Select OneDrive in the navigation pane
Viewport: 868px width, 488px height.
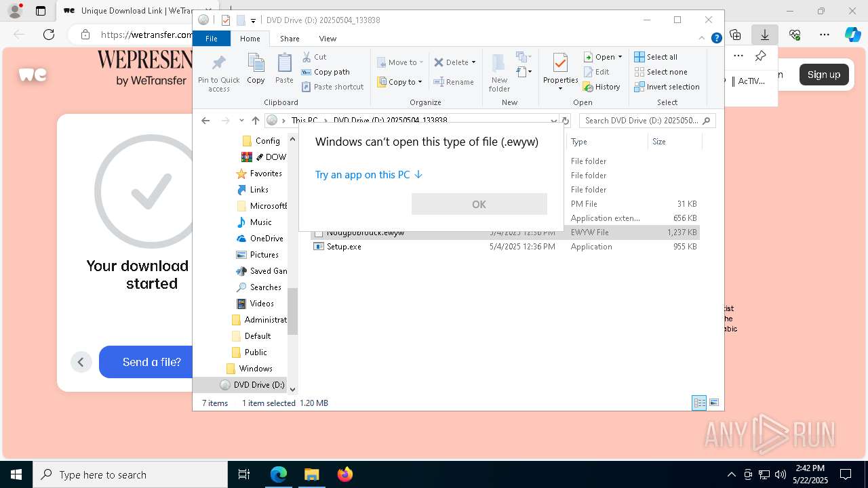(260, 239)
